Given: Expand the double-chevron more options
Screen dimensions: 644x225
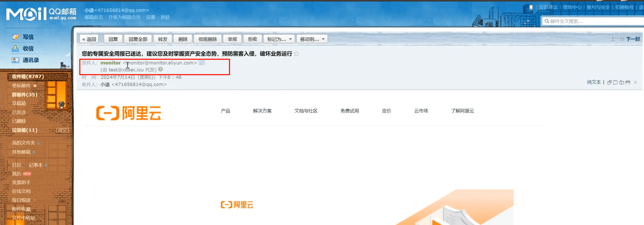Looking at the screenshot, I should [636, 82].
